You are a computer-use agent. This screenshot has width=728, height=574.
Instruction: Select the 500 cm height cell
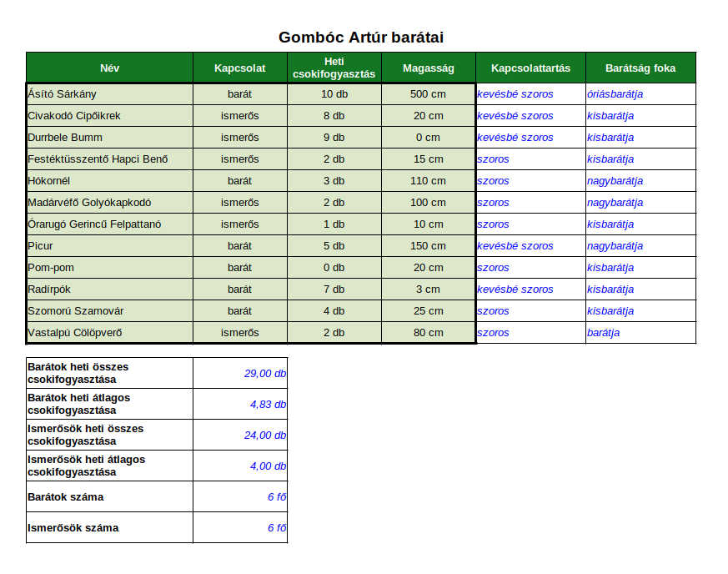coord(429,93)
